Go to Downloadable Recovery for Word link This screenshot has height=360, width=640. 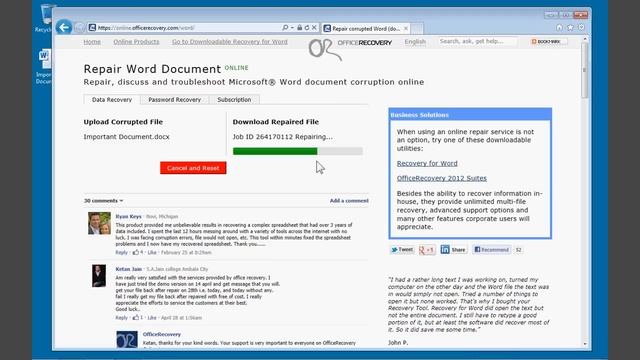229,42
